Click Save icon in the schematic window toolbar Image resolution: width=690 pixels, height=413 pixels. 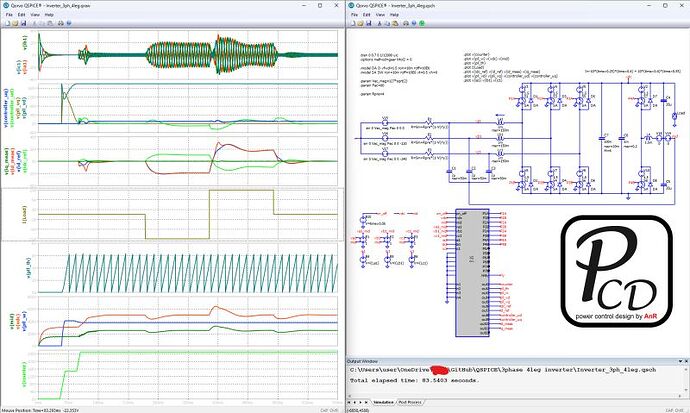point(371,25)
